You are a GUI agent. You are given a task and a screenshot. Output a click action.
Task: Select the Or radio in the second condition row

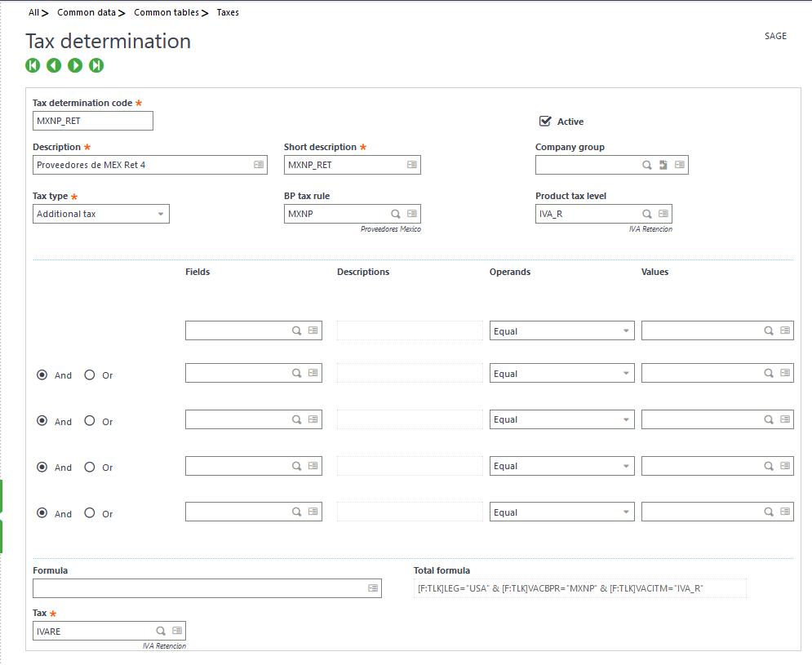coord(88,375)
